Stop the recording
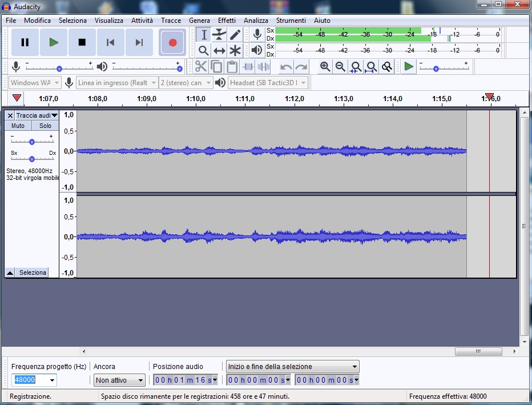532x405 pixels. 82,42
